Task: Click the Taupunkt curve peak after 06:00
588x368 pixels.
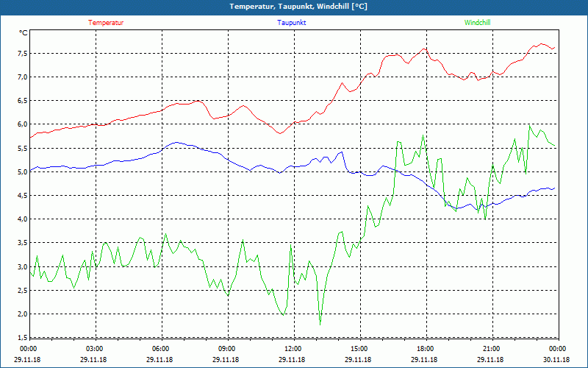Action: tap(176, 142)
